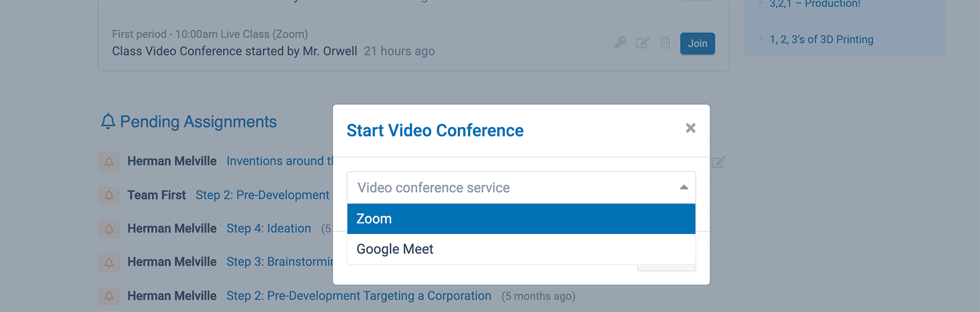Screen dimensions: 980x312
Task: Expand the 3,2,1 – Production! item
Action: click(x=815, y=4)
